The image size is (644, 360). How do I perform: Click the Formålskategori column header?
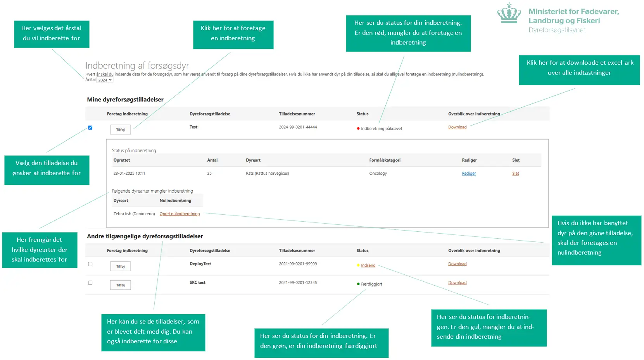(x=385, y=160)
